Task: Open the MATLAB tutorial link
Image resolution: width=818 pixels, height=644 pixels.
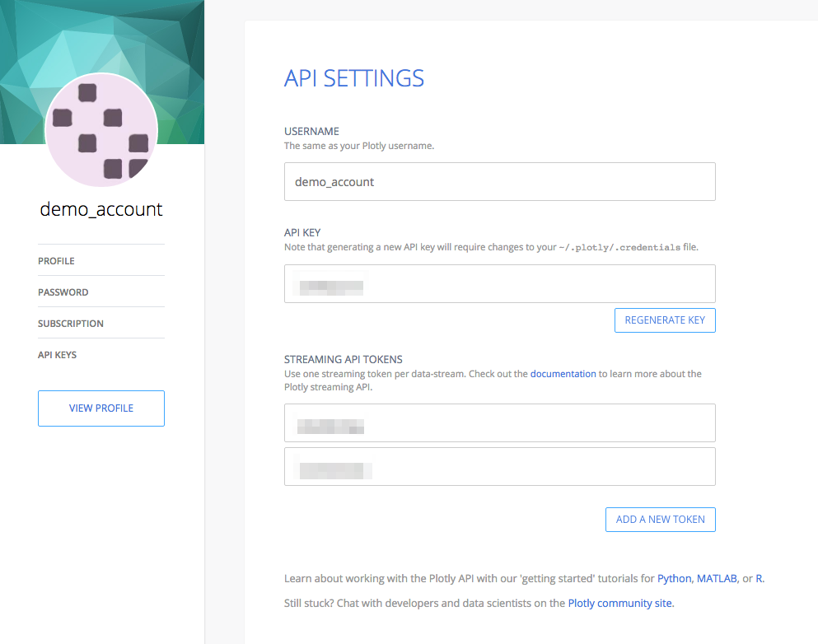Action: [x=717, y=578]
